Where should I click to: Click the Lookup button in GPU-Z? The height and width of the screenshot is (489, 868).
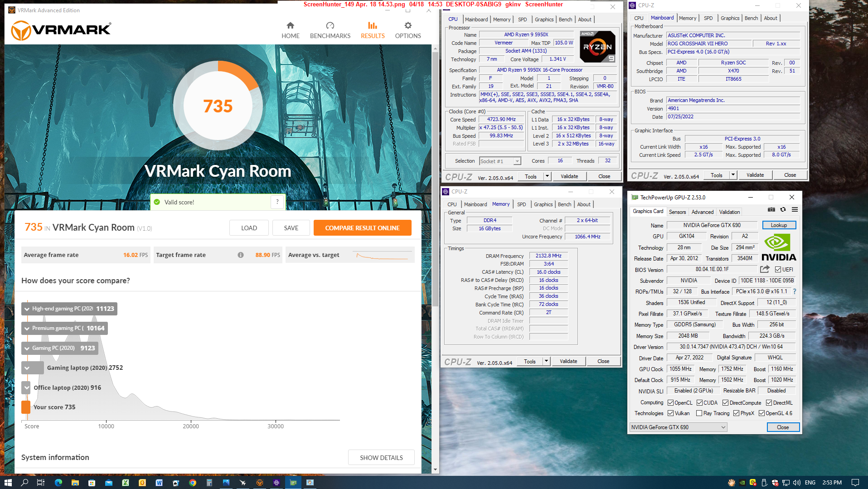click(779, 225)
